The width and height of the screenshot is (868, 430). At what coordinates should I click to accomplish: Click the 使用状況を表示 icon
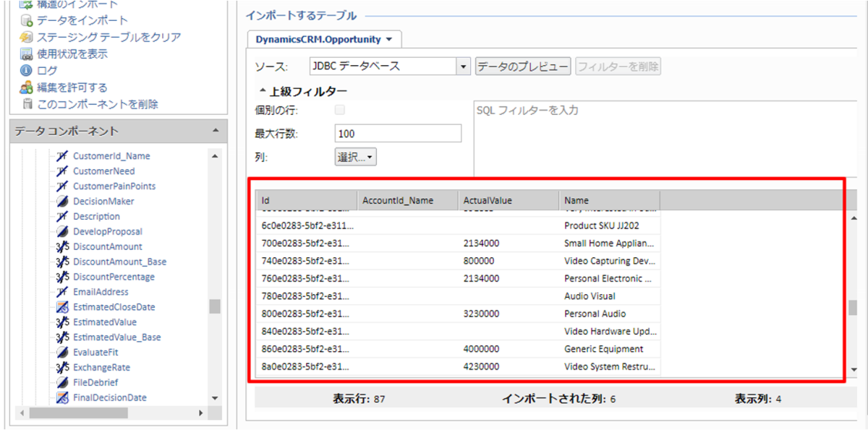[x=26, y=53]
